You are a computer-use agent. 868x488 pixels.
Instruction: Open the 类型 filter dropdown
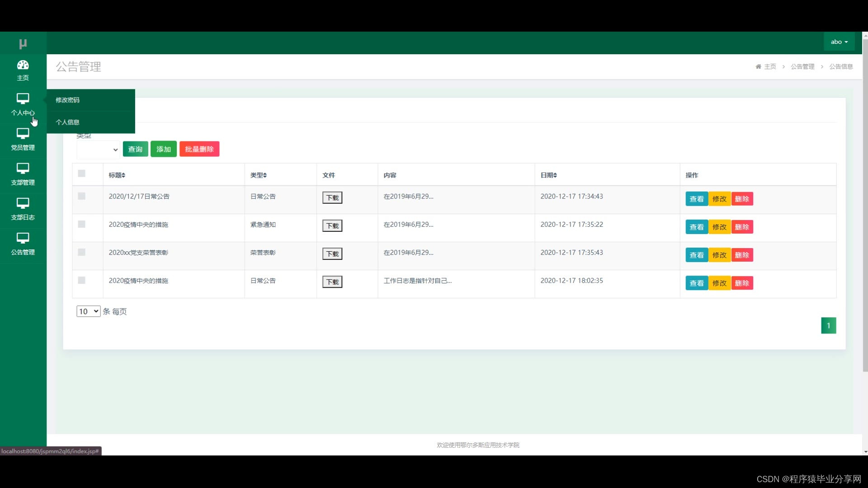pos(98,150)
